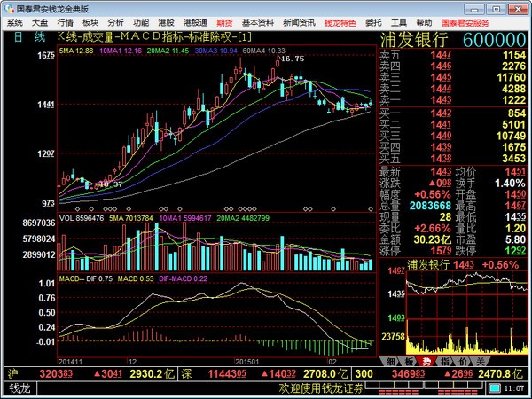Select the 板 (sector) tab icon
The image size is (532, 399).
[x=409, y=361]
